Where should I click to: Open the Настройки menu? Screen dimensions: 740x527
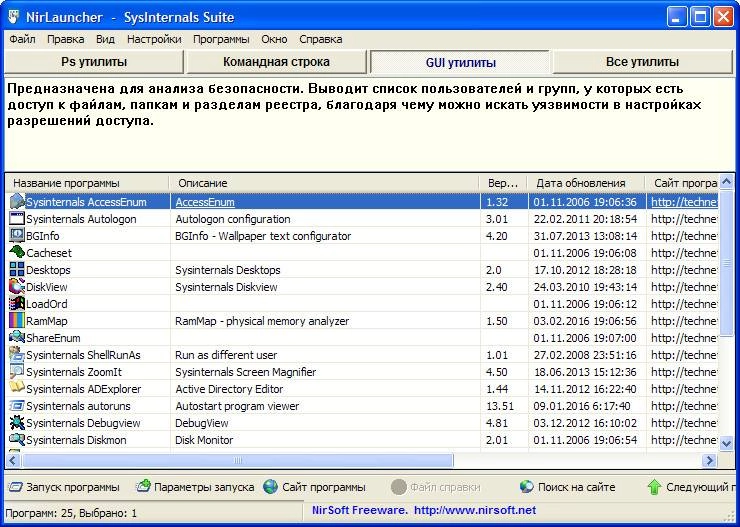(154, 39)
